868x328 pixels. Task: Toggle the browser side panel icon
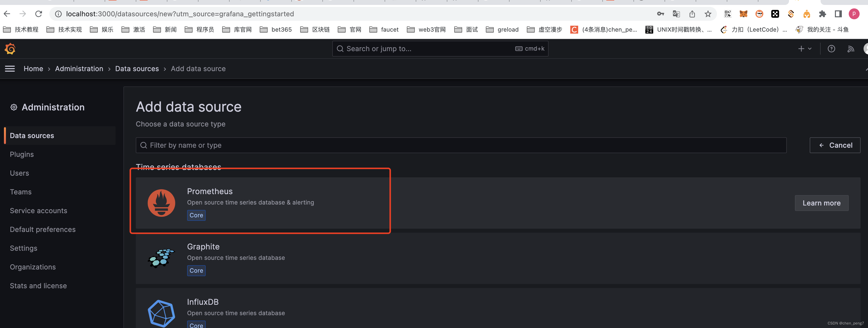838,14
